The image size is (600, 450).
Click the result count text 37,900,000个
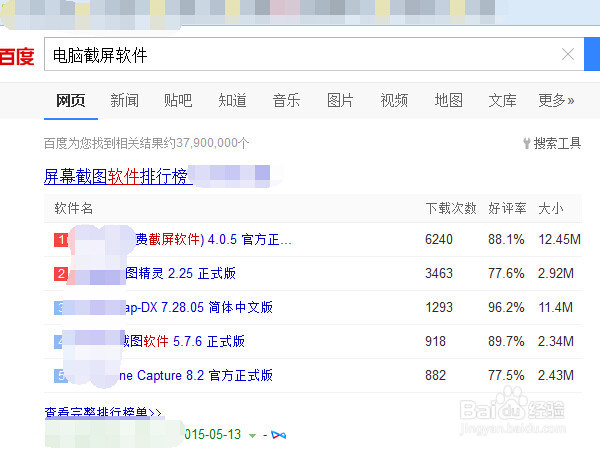[x=212, y=143]
